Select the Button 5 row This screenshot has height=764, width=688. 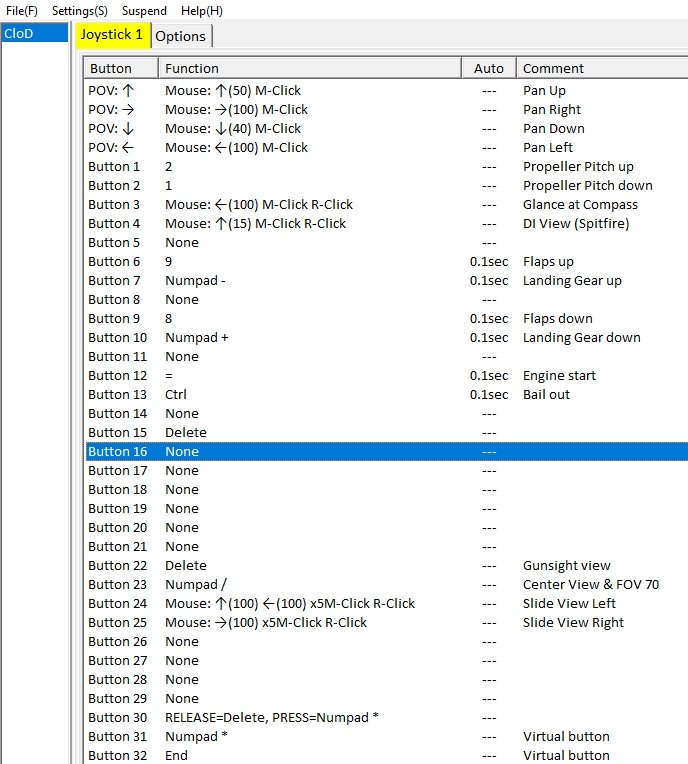pyautogui.click(x=387, y=243)
